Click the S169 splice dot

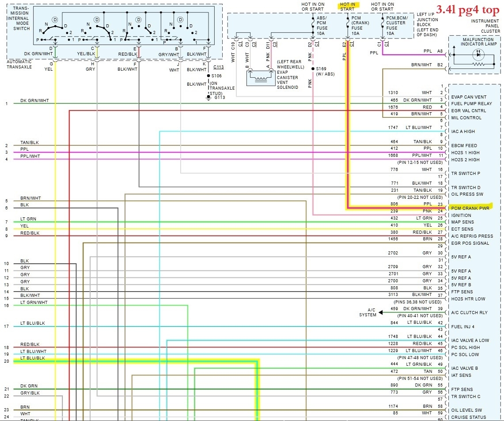tap(313, 69)
